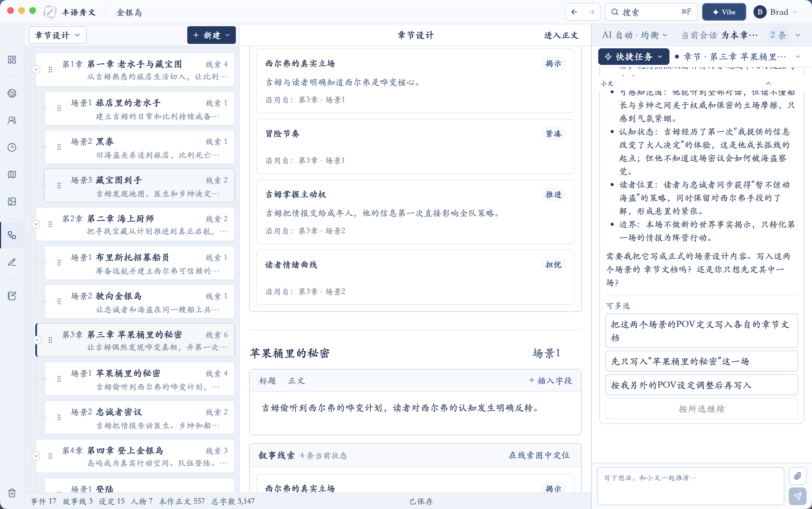This screenshot has height=509, width=812.
Task: Open the characters people sidebar icon
Action: coord(12,120)
